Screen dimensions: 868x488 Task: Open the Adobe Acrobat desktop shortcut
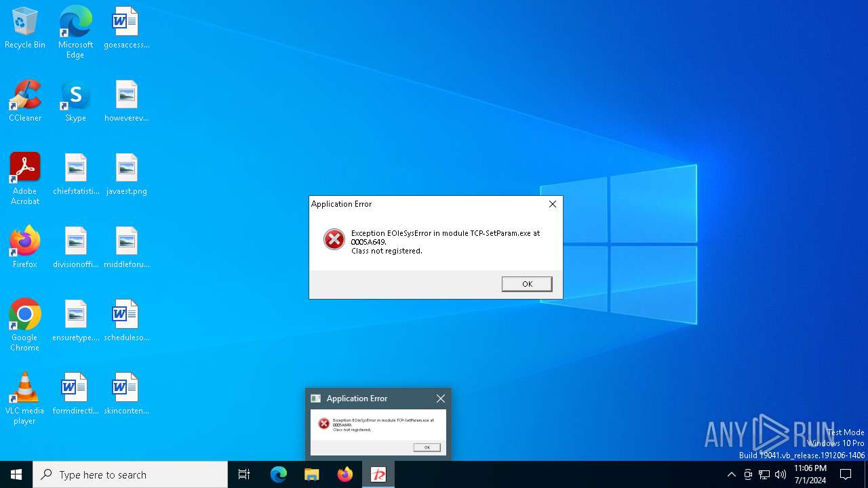tap(25, 179)
